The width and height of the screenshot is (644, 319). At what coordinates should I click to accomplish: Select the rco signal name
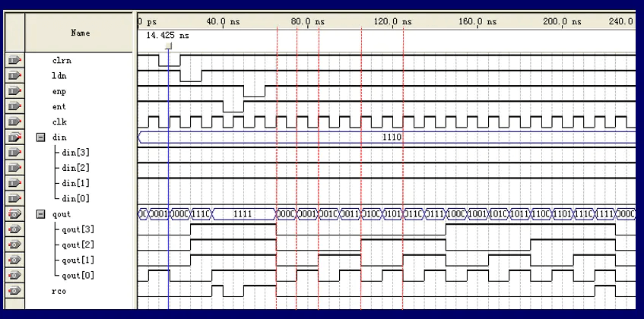tap(59, 291)
